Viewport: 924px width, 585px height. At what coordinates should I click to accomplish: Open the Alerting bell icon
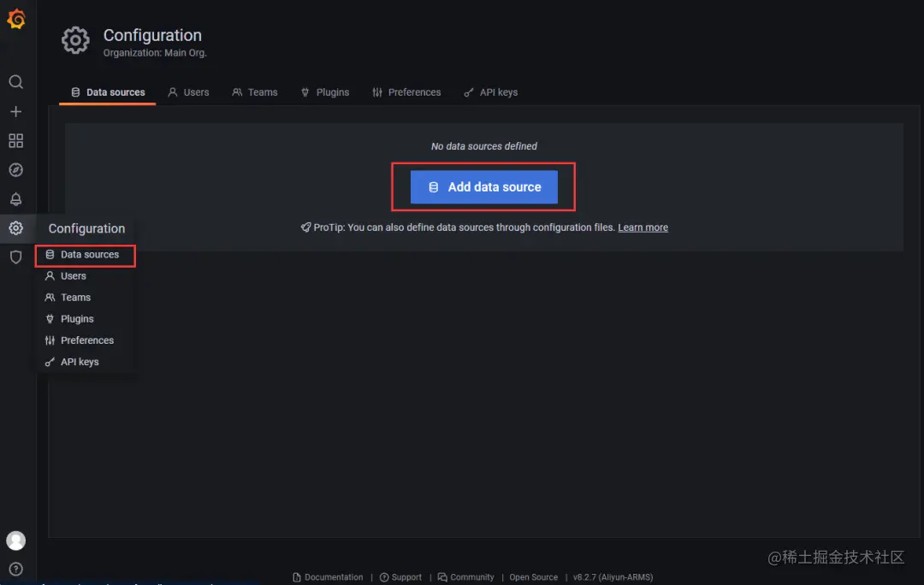(16, 199)
